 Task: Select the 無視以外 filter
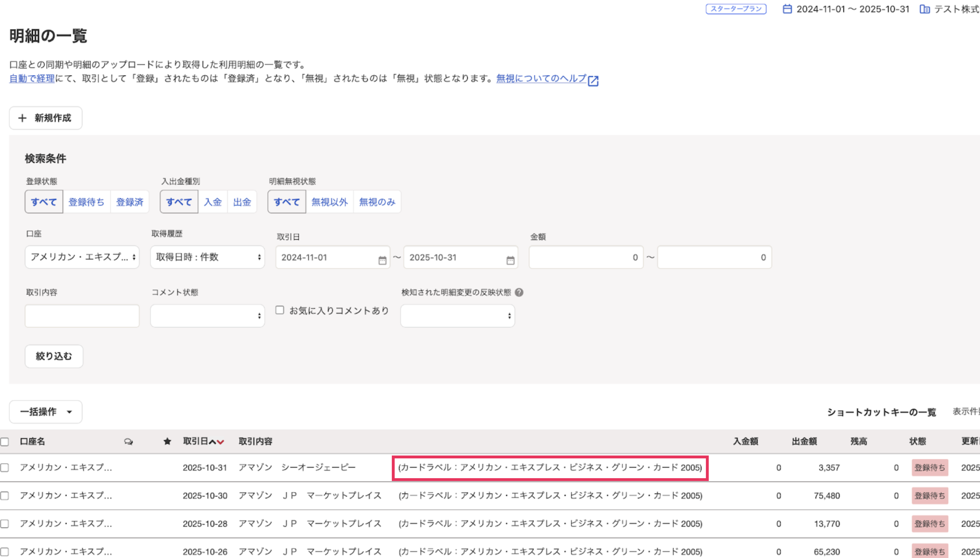coord(330,202)
